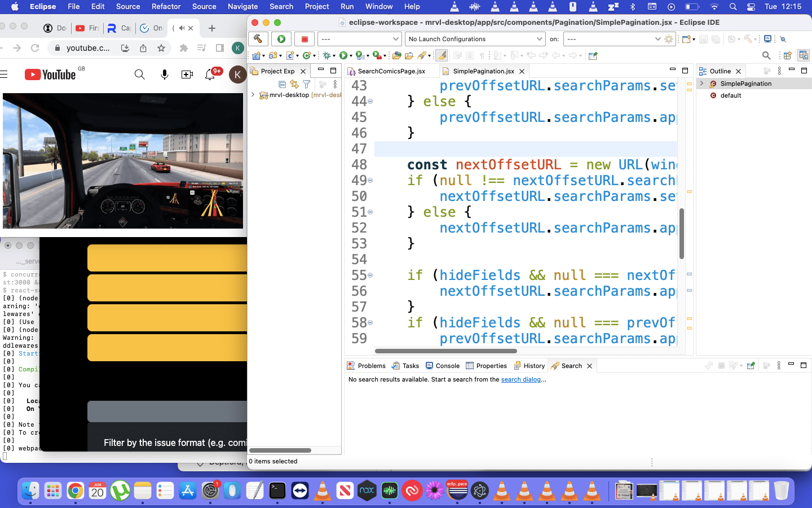Viewport: 812px width, 508px height.
Task: Open Search toolbar dropdown arrow
Action: [429, 56]
